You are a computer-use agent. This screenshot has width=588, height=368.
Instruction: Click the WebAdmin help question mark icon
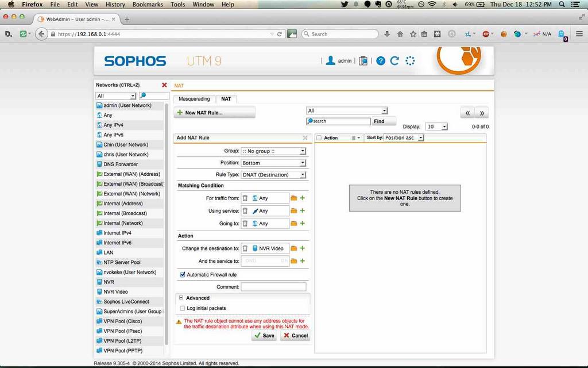pyautogui.click(x=381, y=61)
